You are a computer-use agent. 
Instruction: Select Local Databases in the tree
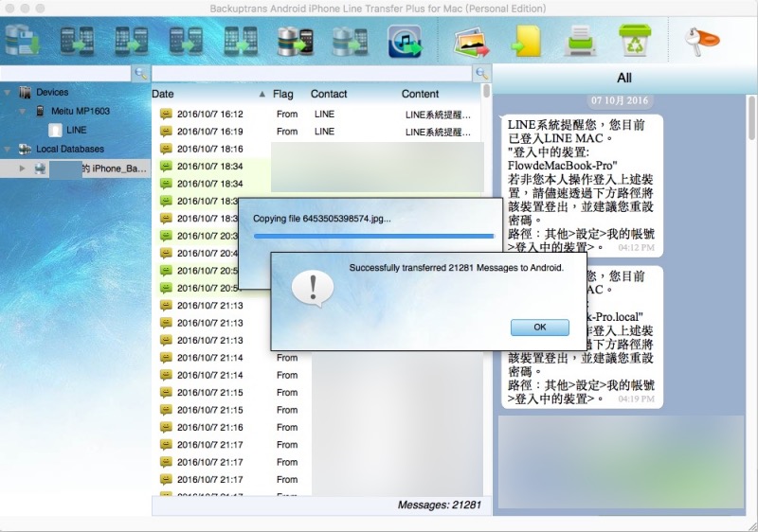point(70,150)
